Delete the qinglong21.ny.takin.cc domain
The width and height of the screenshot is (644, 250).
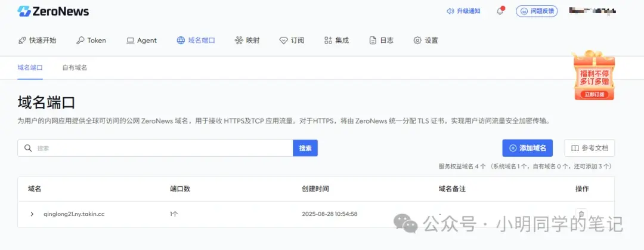click(581, 214)
